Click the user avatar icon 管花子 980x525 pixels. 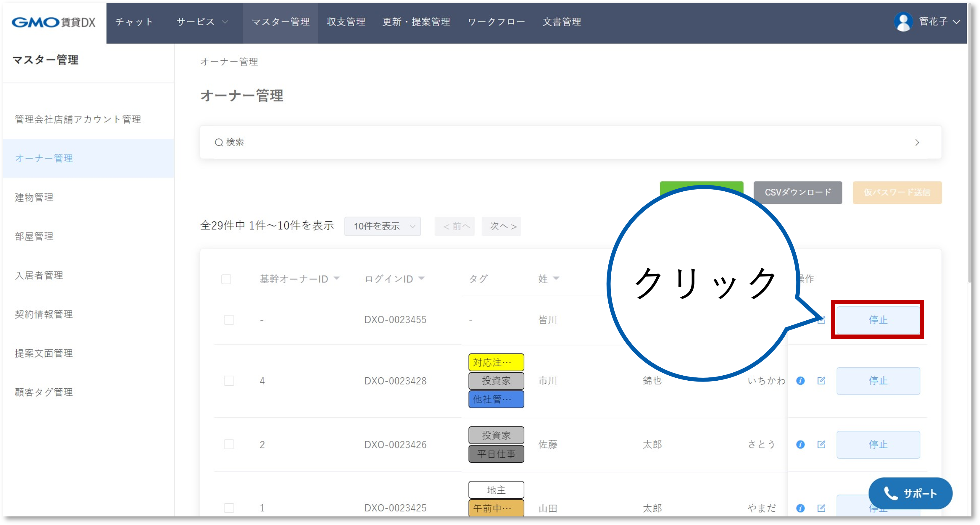click(903, 22)
